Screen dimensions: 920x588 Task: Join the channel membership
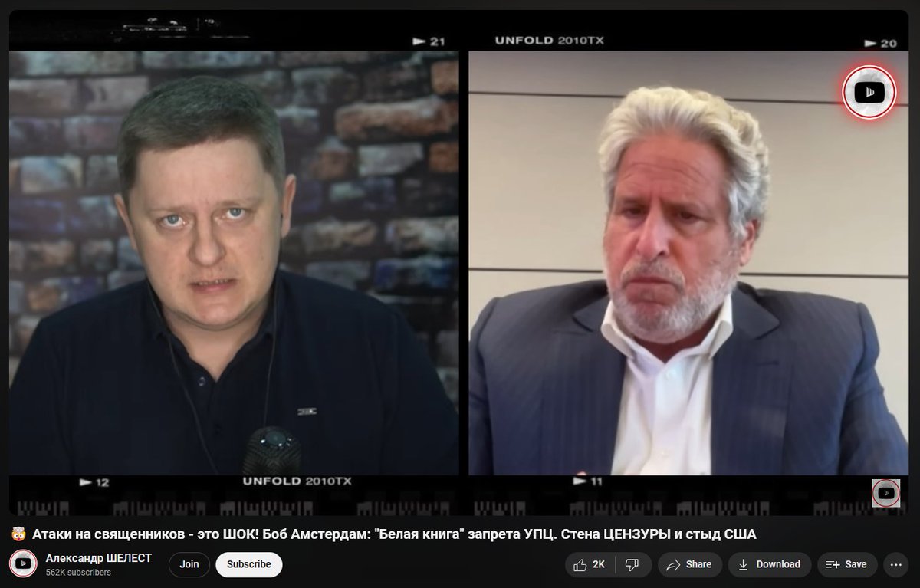point(189,564)
